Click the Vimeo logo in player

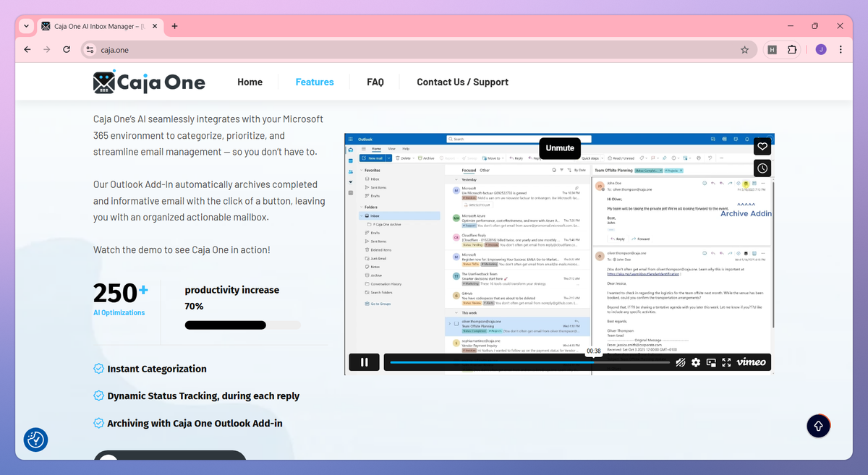coord(751,362)
